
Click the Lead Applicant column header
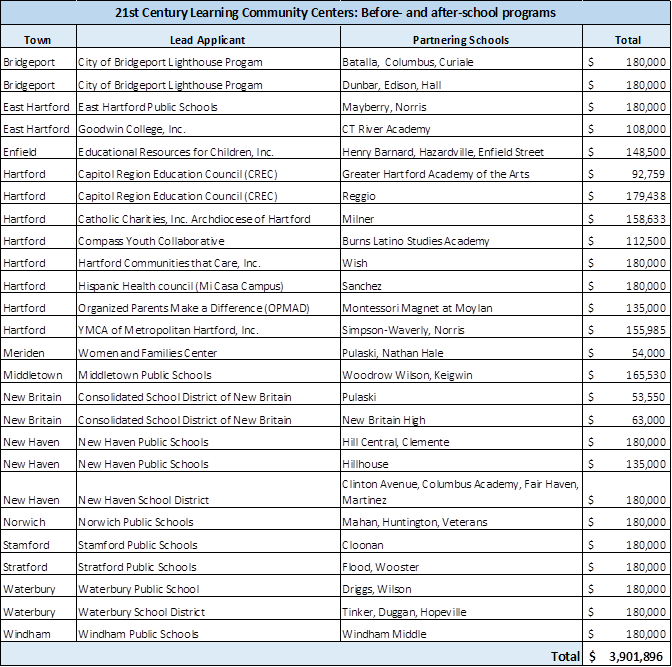(207, 40)
